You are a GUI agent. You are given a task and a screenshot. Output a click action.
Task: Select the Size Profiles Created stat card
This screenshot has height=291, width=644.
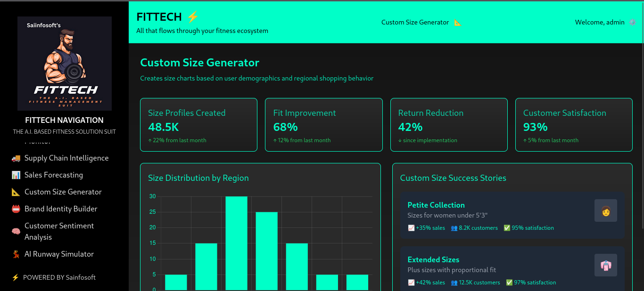point(198,125)
